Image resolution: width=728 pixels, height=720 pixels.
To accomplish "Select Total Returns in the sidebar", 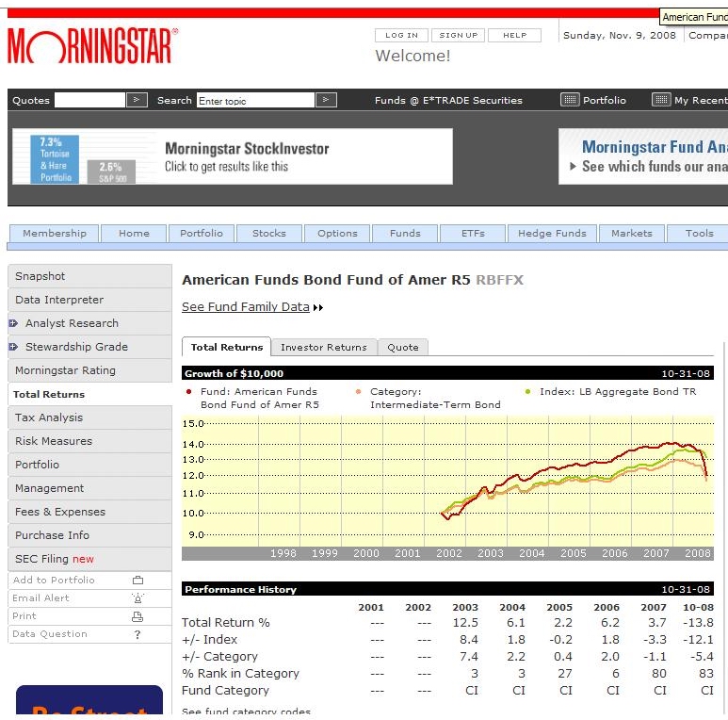I will (x=90, y=394).
